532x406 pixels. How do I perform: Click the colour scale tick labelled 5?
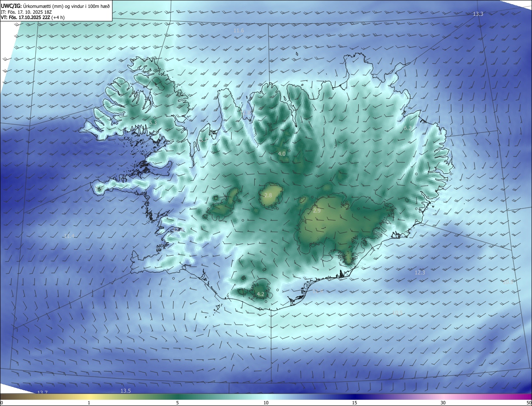[x=177, y=403]
